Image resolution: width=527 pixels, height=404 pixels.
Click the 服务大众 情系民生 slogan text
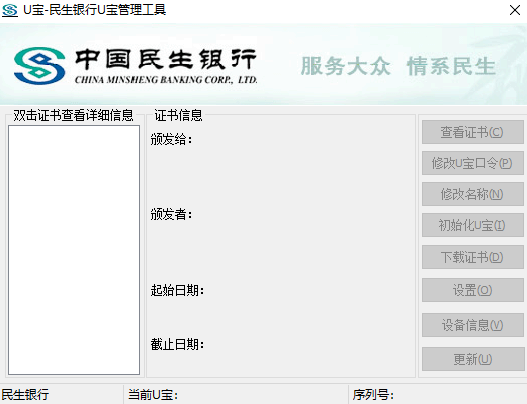point(398,66)
